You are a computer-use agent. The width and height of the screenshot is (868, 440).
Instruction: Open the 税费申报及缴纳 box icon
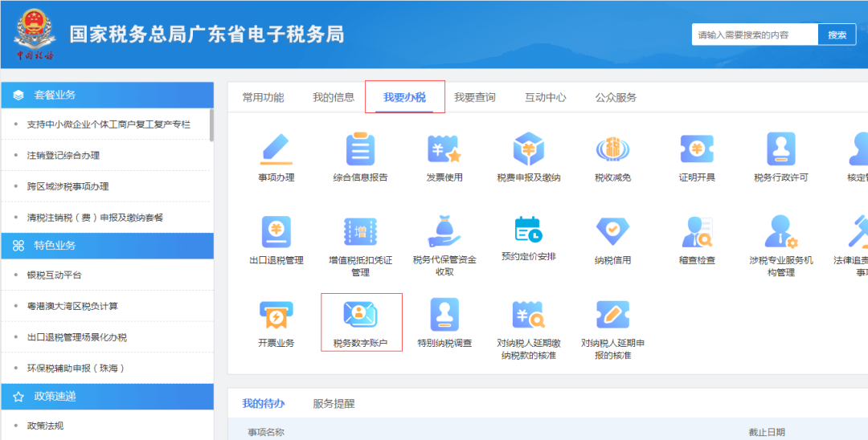click(529, 149)
